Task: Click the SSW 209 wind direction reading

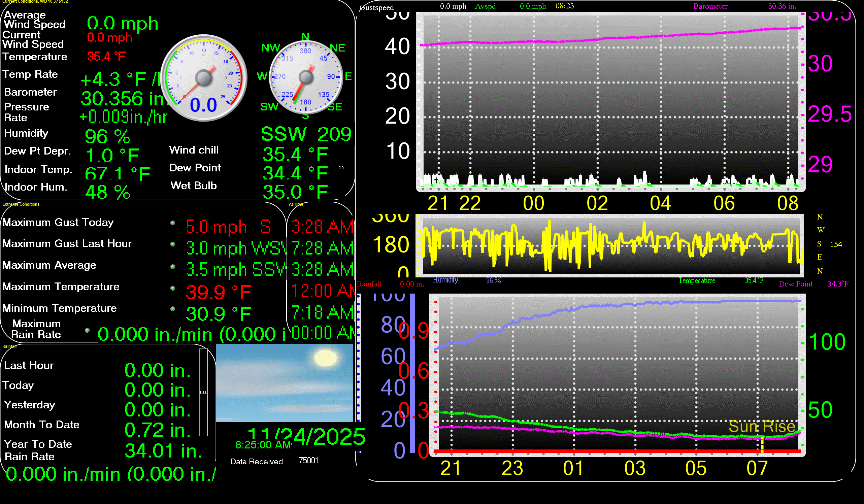Action: [306, 134]
